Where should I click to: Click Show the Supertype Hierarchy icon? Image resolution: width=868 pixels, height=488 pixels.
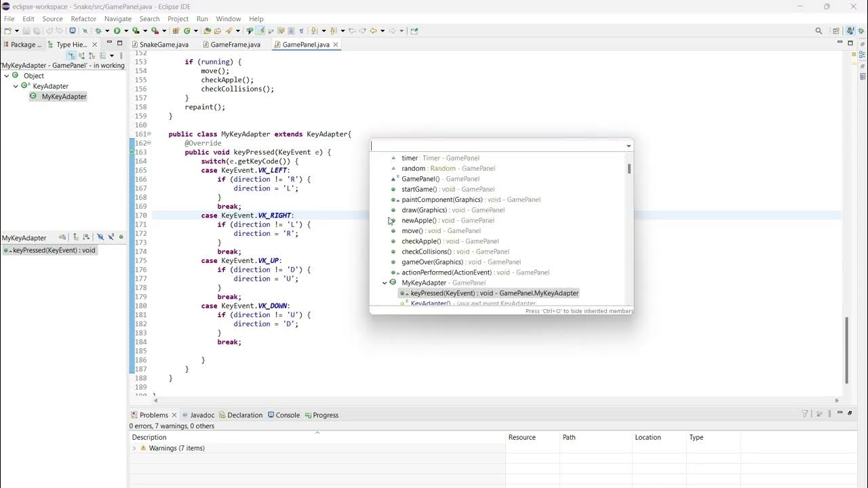[81, 56]
